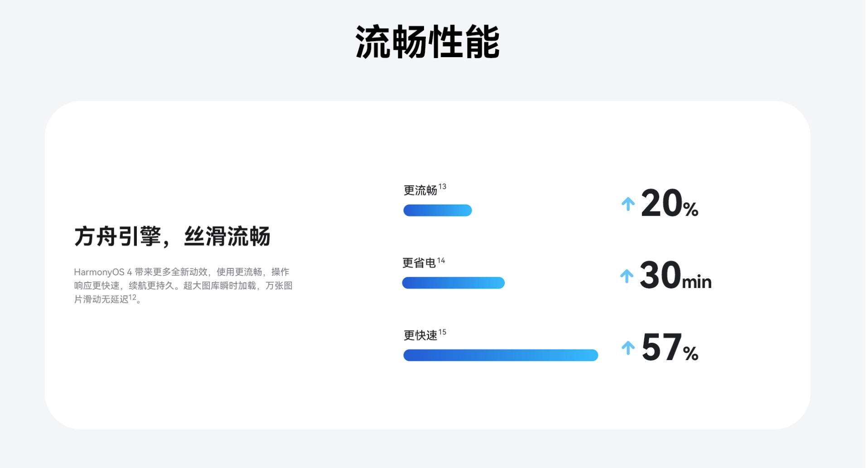Open footnote 15 next to 更快速
Viewport: 868px width, 468px height.
point(442,332)
